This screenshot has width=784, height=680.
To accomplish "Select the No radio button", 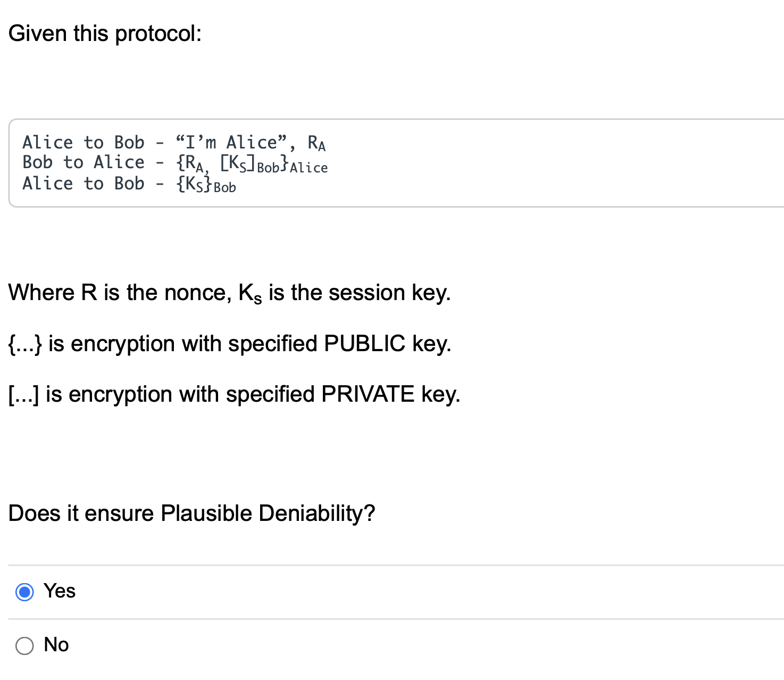I will click(x=24, y=645).
